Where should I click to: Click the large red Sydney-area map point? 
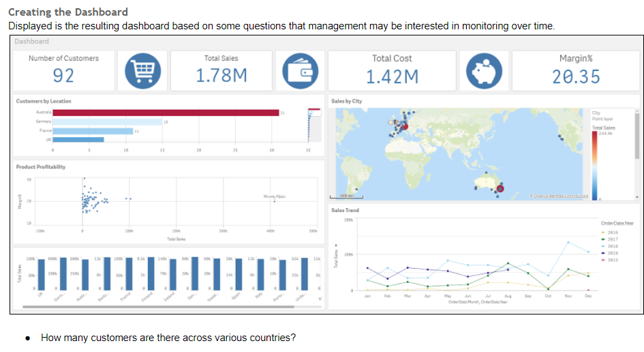(x=501, y=187)
